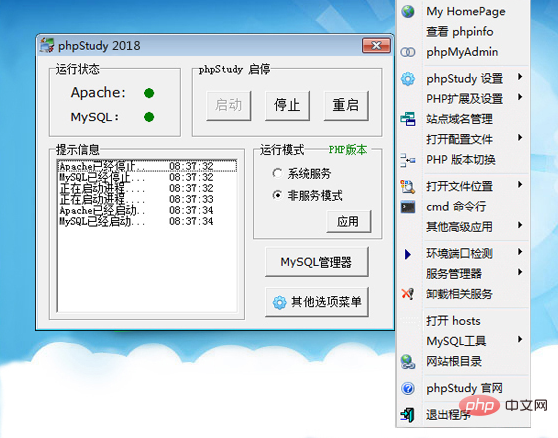This screenshot has width=558, height=438.
Task: Click the server icon beside 站点域名管理
Action: 408,119
